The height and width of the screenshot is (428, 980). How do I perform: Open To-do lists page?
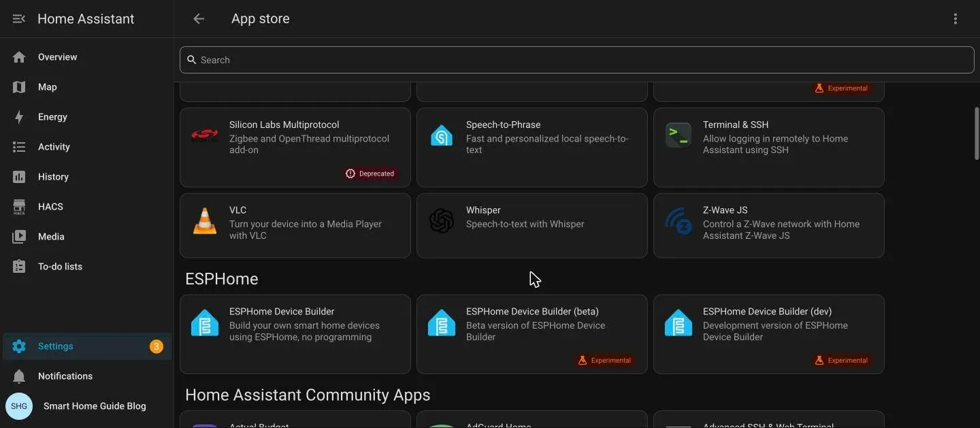pyautogui.click(x=87, y=267)
